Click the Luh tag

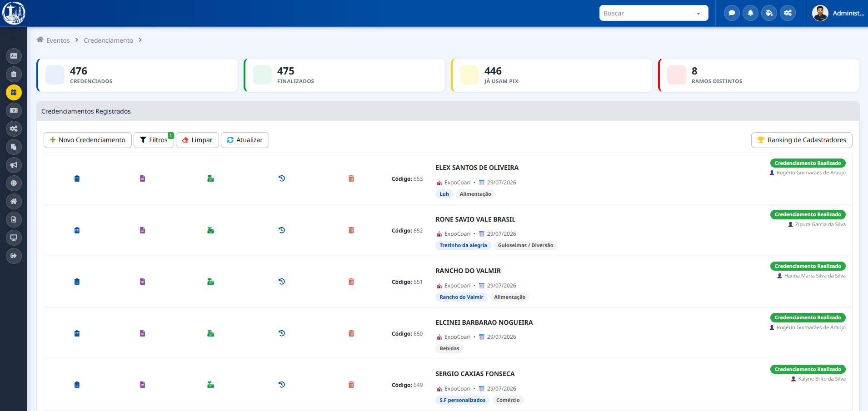click(444, 194)
